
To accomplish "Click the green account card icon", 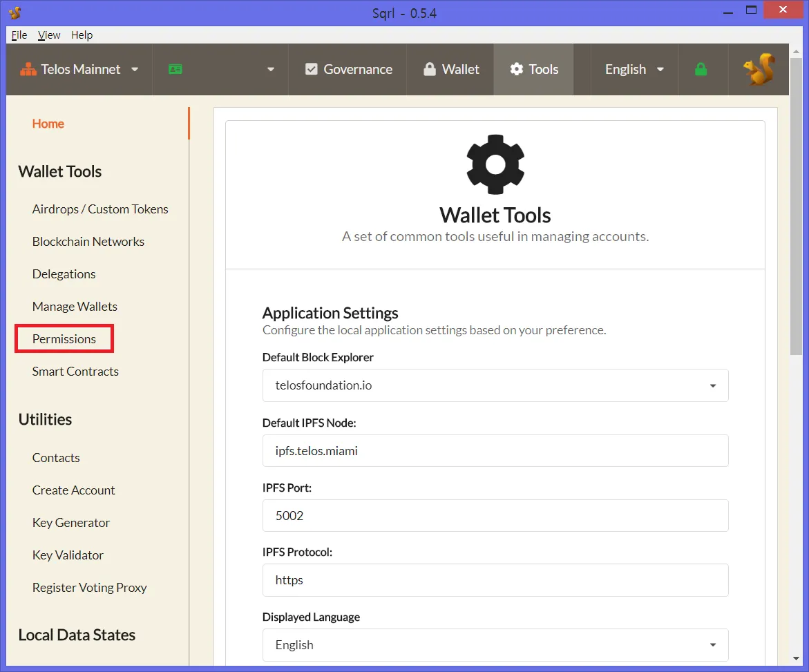I will (175, 69).
